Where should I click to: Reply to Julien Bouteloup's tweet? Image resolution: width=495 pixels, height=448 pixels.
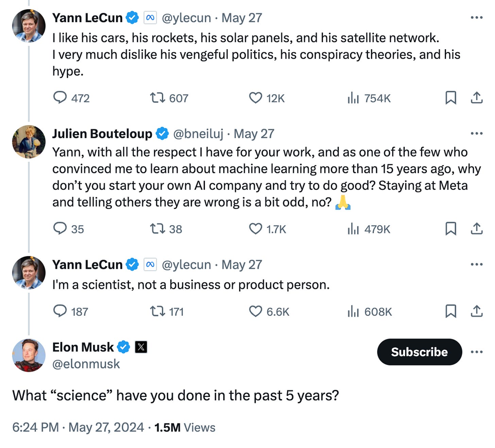coord(60,228)
